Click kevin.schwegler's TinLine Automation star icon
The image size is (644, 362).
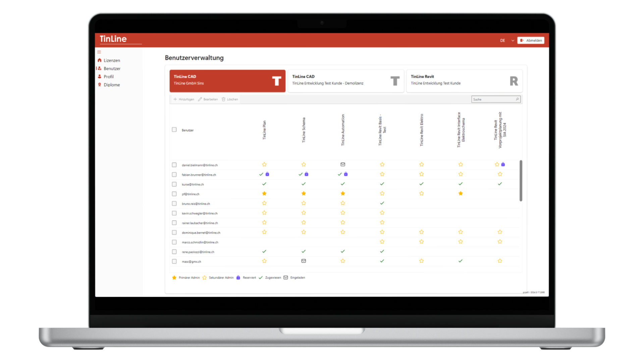click(343, 213)
